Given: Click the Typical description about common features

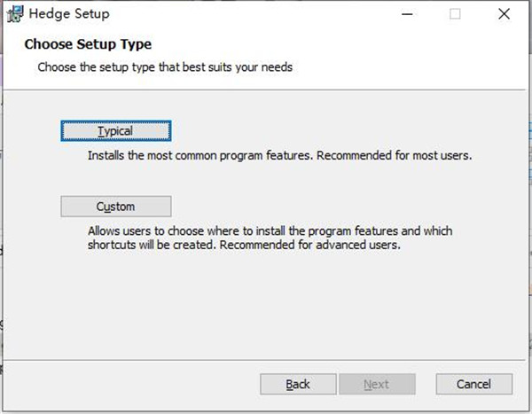Looking at the screenshot, I should pyautogui.click(x=279, y=156).
